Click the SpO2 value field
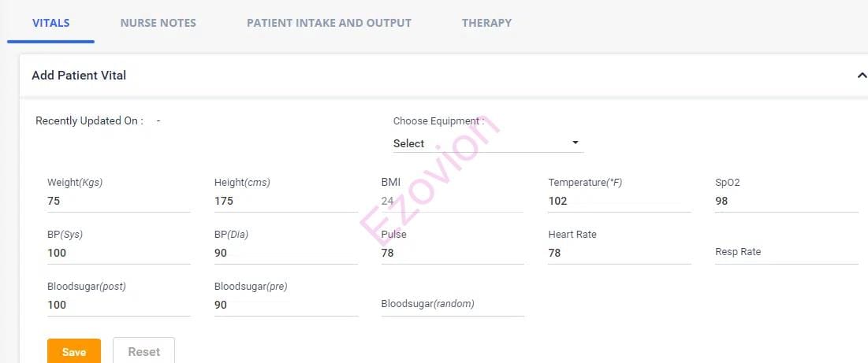This screenshot has height=363, width=868. coord(786,201)
